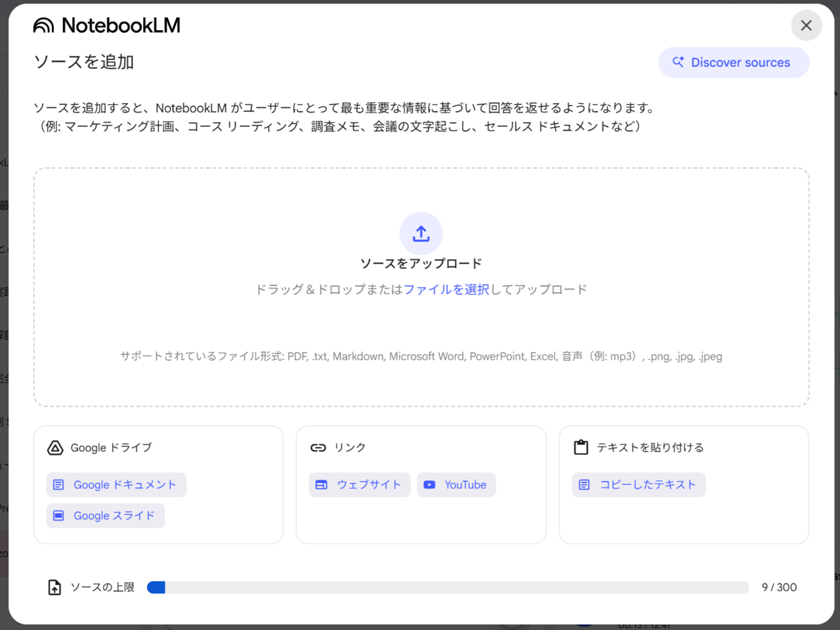The image size is (840, 630).
Task: Click the source limit progress bar
Action: click(448, 587)
